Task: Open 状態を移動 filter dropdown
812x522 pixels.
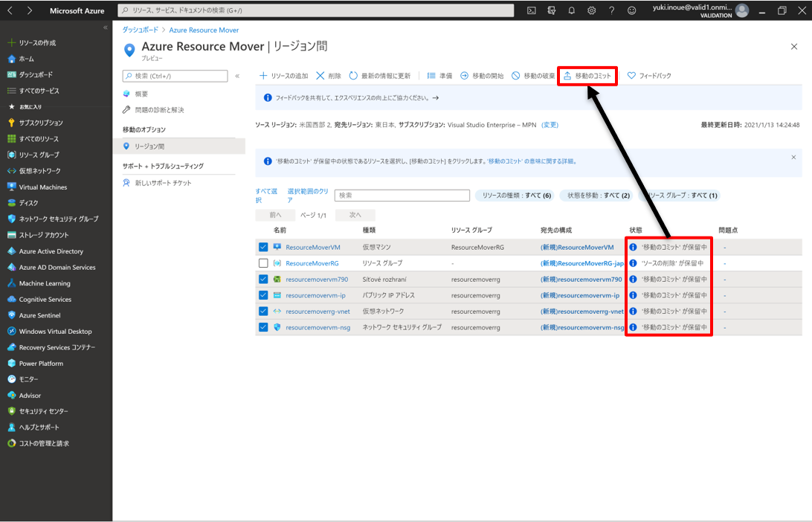Action: click(x=598, y=196)
